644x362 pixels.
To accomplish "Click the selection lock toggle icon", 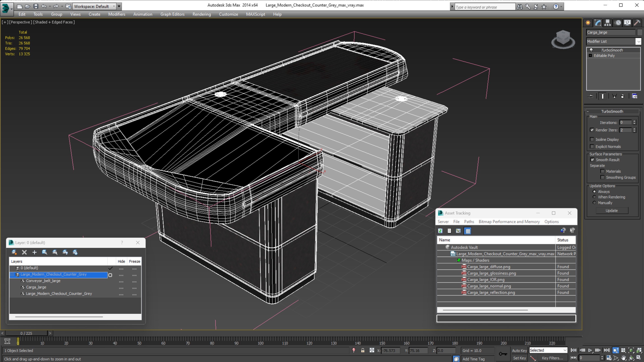I will pos(363,350).
